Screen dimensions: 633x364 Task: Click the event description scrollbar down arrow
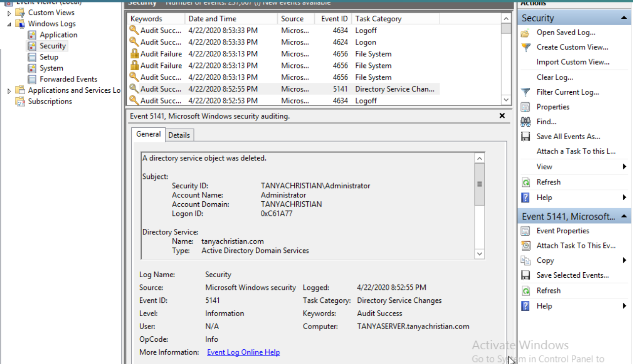479,254
